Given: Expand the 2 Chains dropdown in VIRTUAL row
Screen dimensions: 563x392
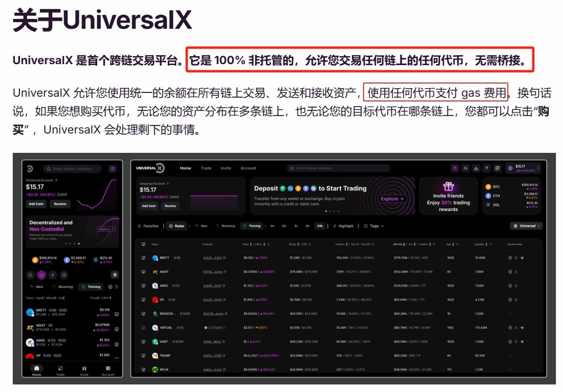Looking at the screenshot, I should (215, 328).
